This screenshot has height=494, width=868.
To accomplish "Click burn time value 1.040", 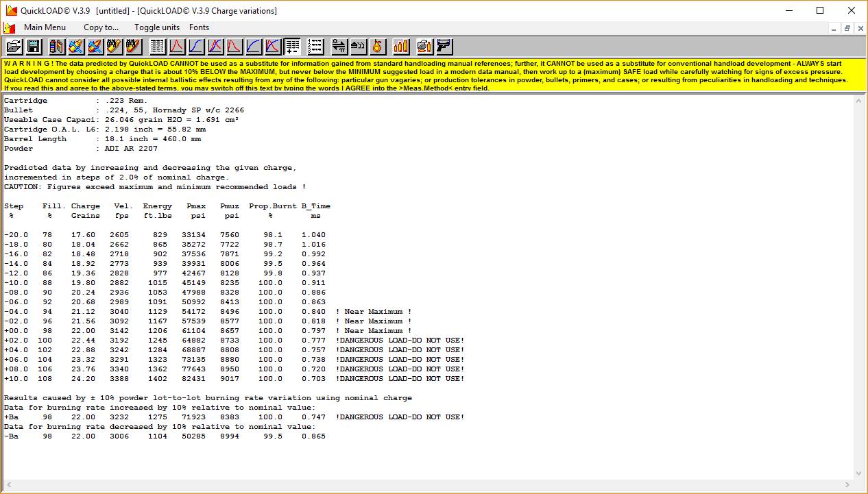I will 314,235.
